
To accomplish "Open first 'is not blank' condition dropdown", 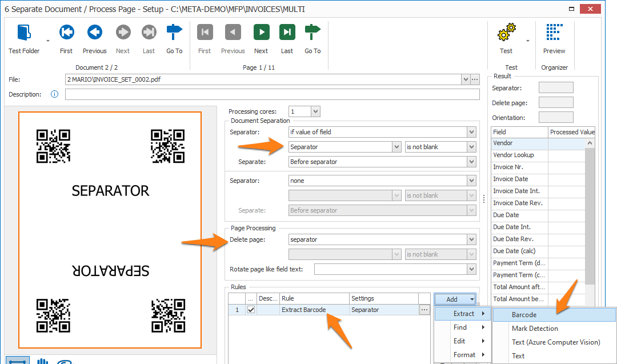I will (x=471, y=147).
